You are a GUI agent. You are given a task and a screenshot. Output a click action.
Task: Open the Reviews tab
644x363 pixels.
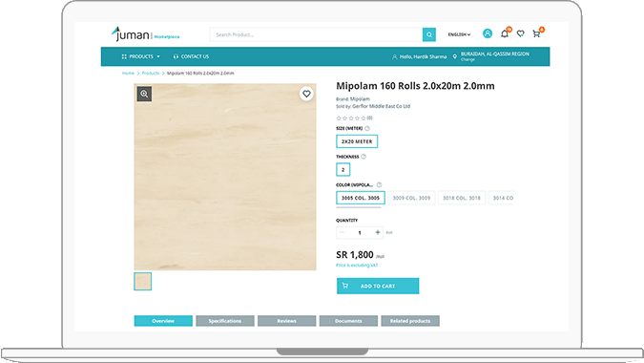tap(286, 321)
